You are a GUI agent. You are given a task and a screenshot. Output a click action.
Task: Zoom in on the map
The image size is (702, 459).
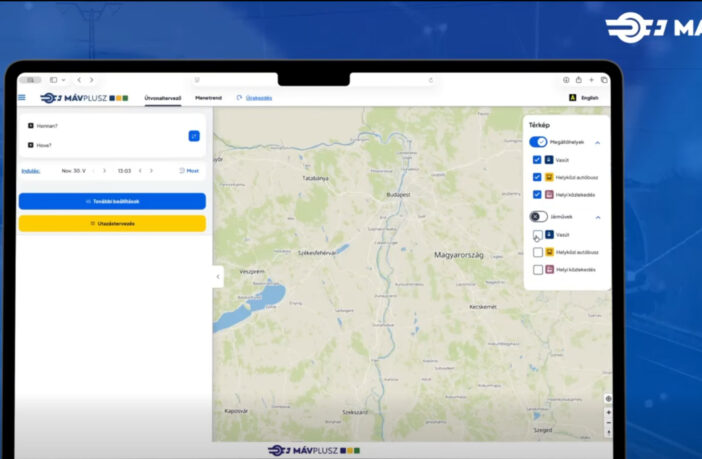point(608,412)
